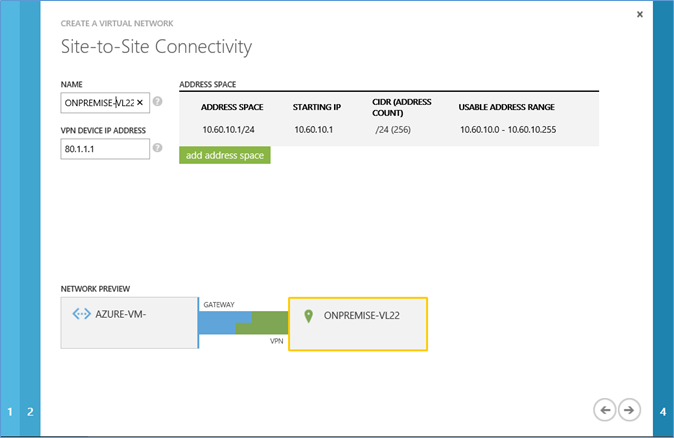674x438 pixels.
Task: Focus the VPN Device IP Address field
Action: [105, 149]
